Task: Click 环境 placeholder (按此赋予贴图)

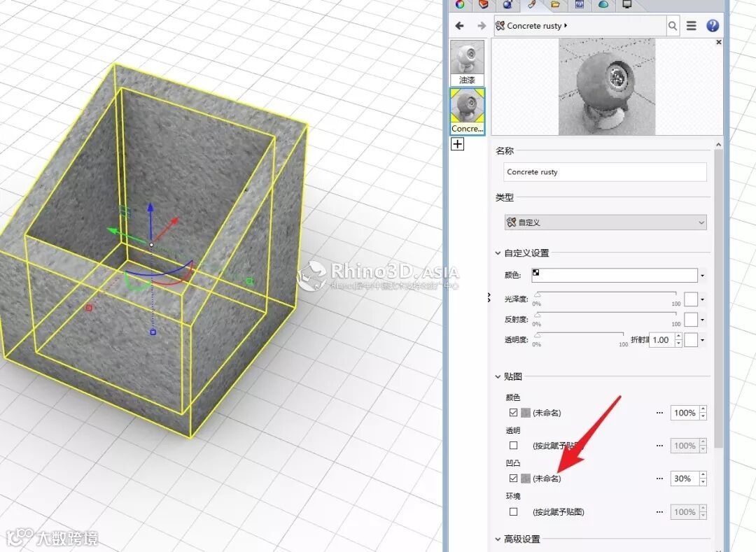Action: 559,511
